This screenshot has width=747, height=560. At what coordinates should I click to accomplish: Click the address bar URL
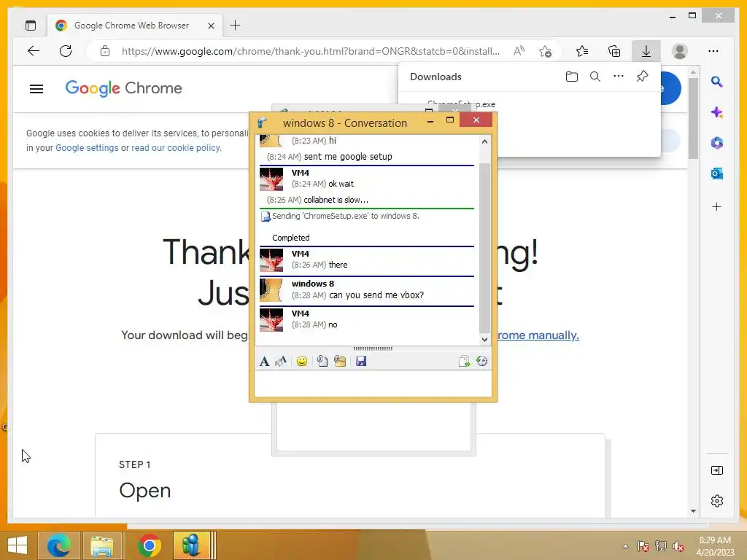[x=311, y=51]
